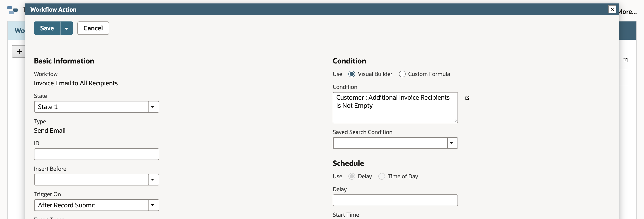Choose the Custom Formula radio option

[402, 74]
